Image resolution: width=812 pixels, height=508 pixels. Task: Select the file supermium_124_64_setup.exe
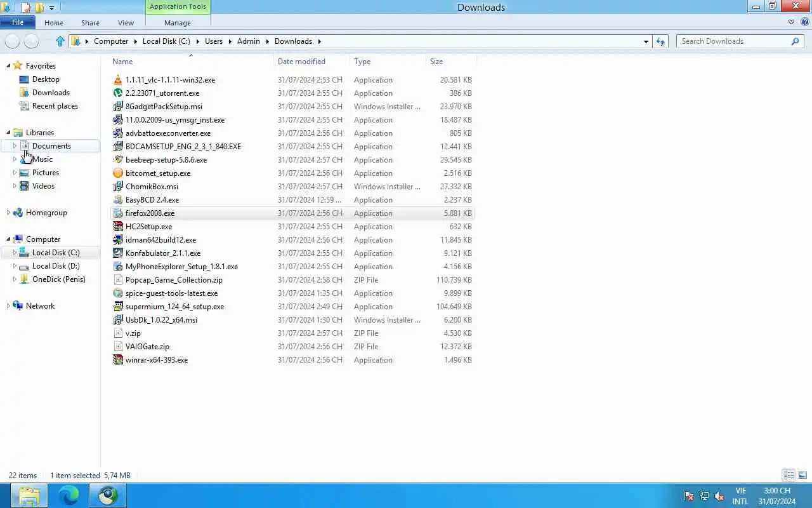pyautogui.click(x=174, y=307)
